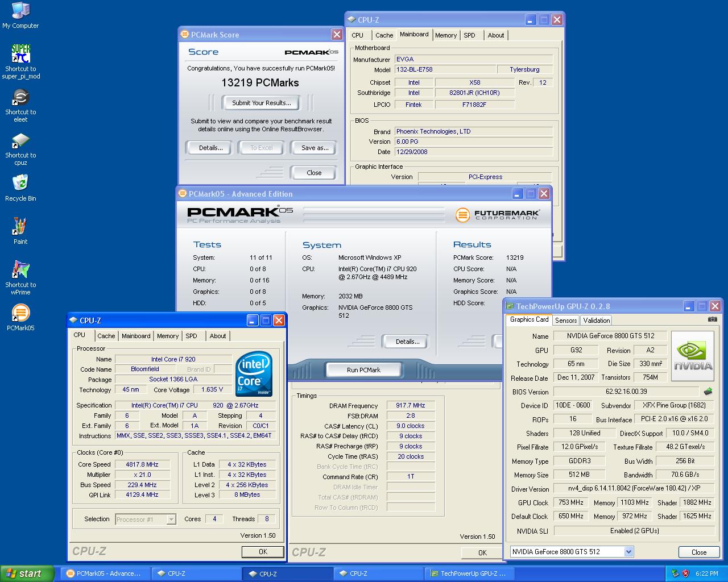
Task: Click the GPU-Z BIOS save chip icon
Action: point(708,392)
